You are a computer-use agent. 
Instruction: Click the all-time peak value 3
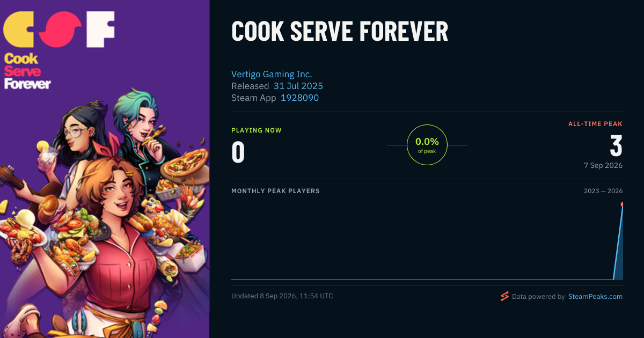point(616,146)
